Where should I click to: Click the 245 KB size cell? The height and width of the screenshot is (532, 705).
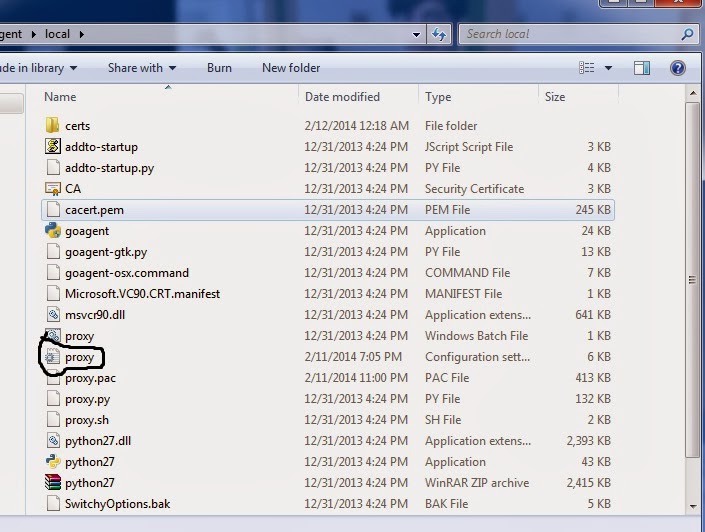pos(593,210)
